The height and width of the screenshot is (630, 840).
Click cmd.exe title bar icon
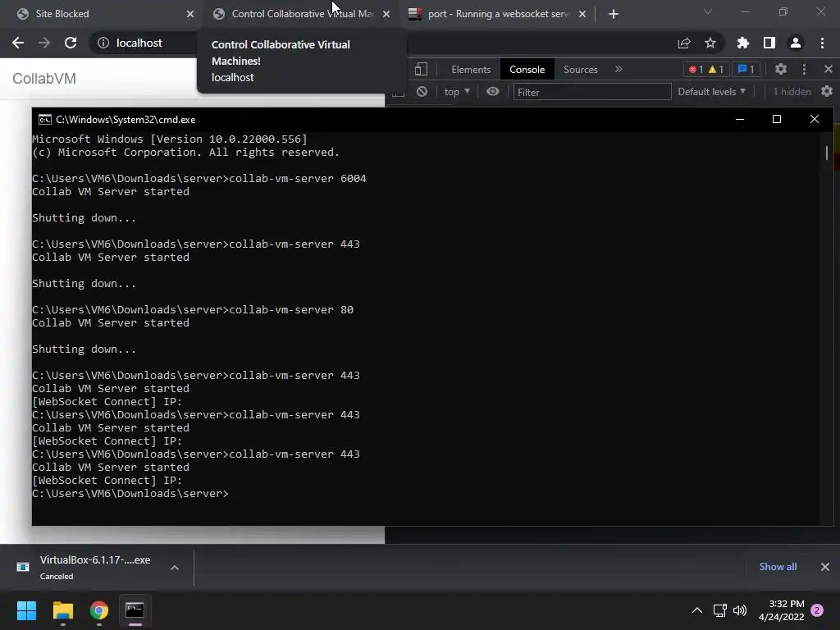45,120
